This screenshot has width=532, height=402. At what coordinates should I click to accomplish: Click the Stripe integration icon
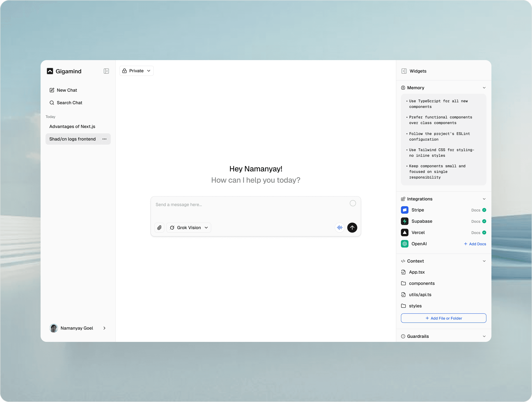point(404,210)
